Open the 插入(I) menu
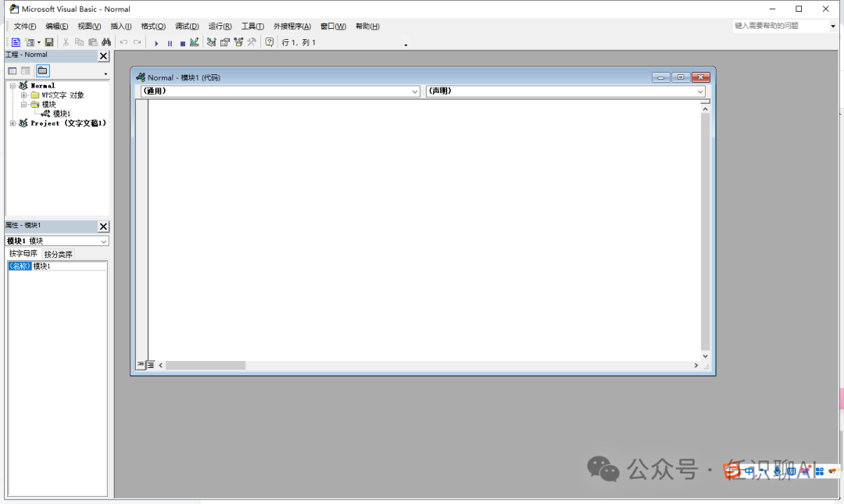 coord(121,27)
